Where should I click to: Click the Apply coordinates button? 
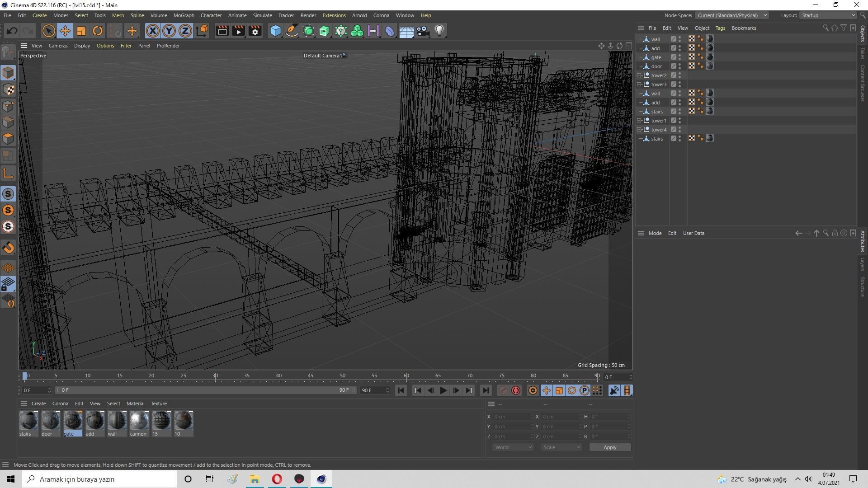click(x=610, y=447)
